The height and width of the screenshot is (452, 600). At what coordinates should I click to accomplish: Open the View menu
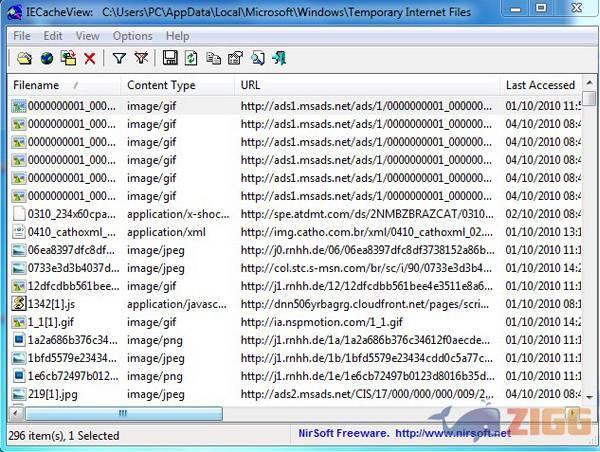click(x=88, y=36)
